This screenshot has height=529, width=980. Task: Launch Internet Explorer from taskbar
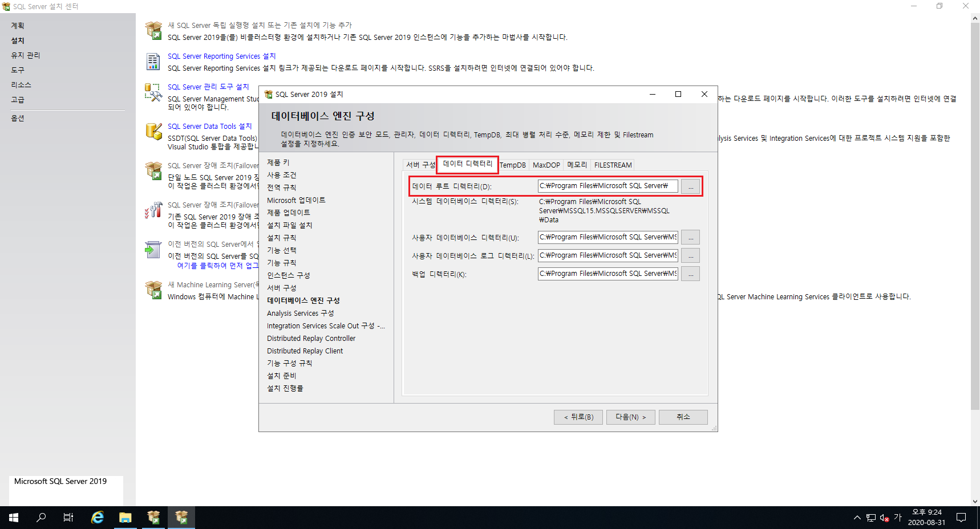tap(98, 518)
